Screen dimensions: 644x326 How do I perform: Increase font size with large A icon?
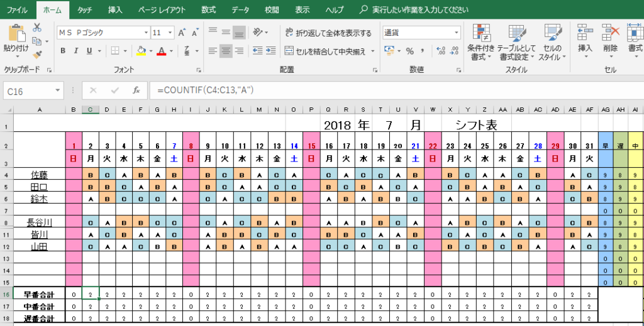point(182,33)
